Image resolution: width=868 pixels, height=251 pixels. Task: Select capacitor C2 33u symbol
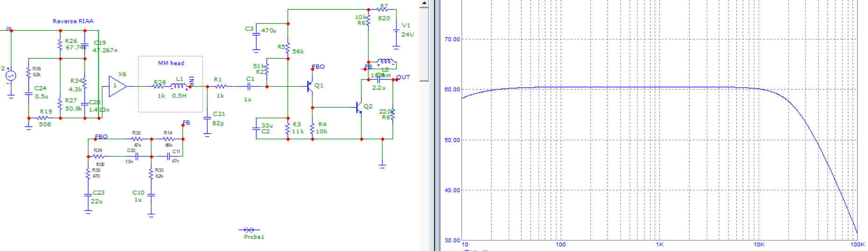click(x=256, y=128)
